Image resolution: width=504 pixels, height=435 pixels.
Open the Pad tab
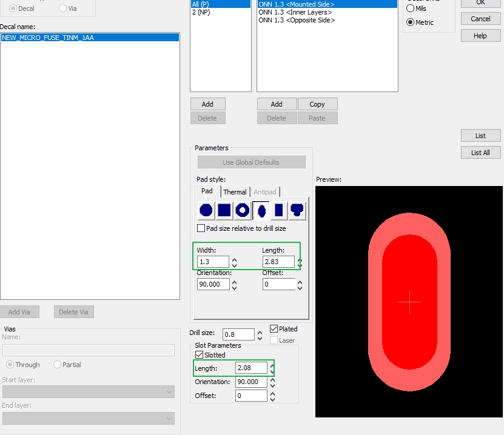(x=207, y=191)
